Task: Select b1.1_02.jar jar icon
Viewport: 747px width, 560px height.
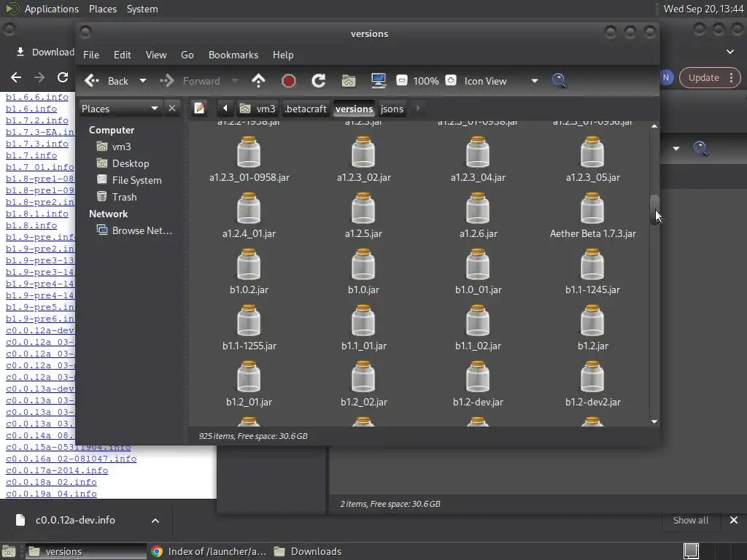Action: pos(478,321)
